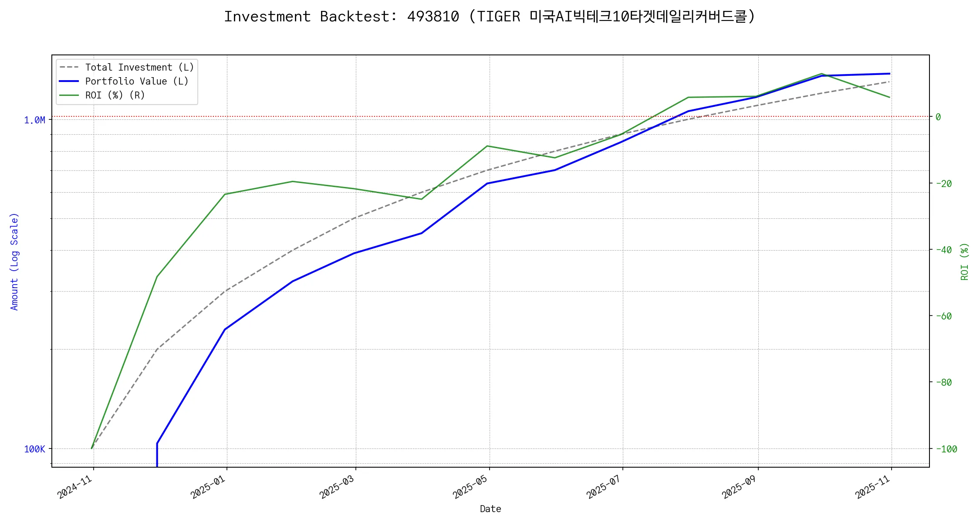Viewport: 980px width, 523px height.
Task: Click the 2025-11 date tick label
Action: click(x=872, y=487)
